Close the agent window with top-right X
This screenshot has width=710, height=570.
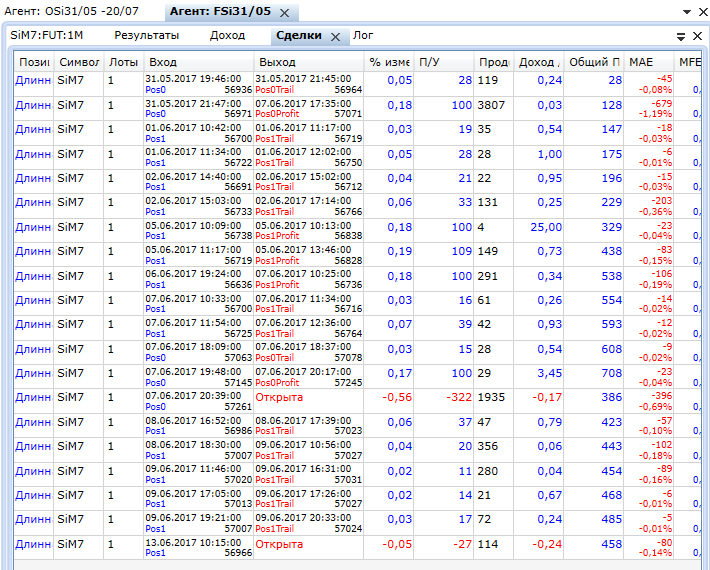click(x=701, y=12)
